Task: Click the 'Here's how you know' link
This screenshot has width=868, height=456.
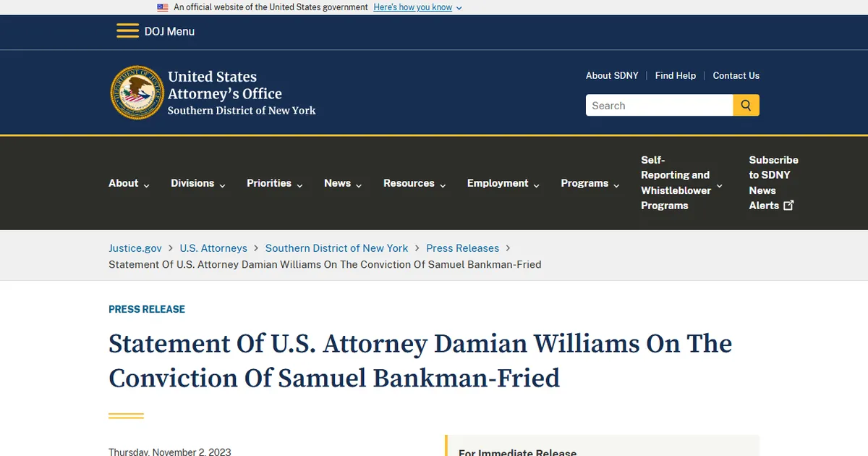Action: click(412, 7)
